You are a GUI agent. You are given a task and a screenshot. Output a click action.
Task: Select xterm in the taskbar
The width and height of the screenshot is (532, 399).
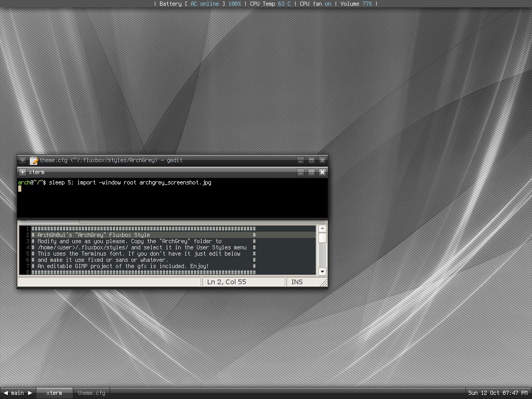point(54,393)
